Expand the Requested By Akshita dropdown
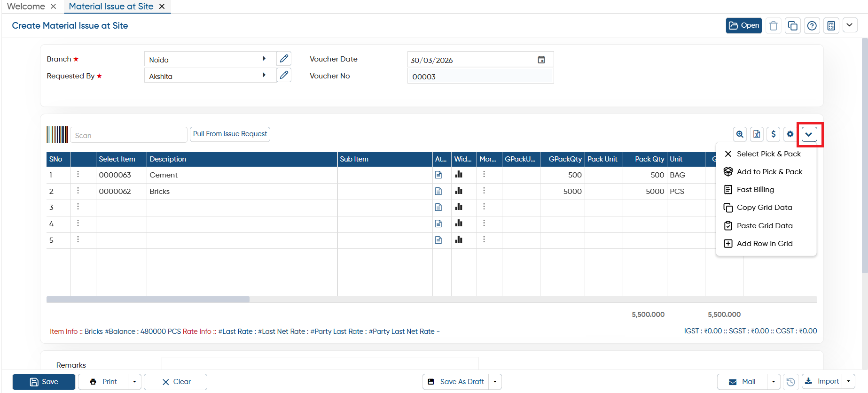Image resolution: width=868 pixels, height=393 pixels. click(x=264, y=75)
